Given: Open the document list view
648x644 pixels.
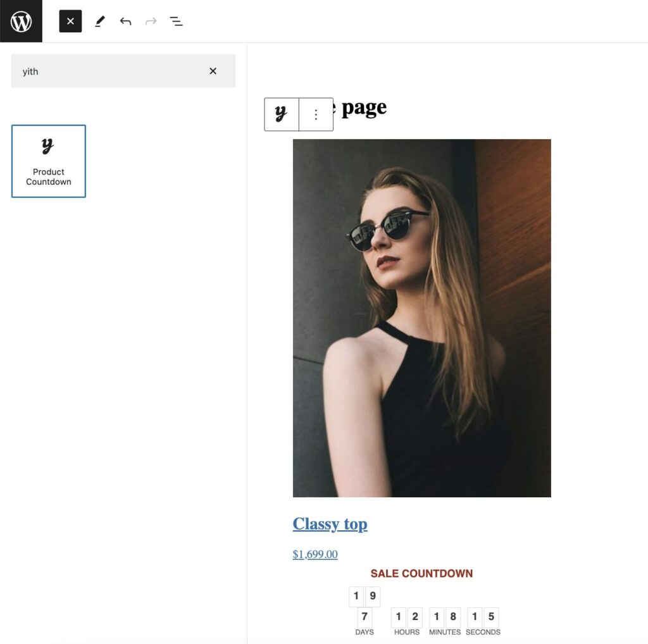Looking at the screenshot, I should [177, 21].
